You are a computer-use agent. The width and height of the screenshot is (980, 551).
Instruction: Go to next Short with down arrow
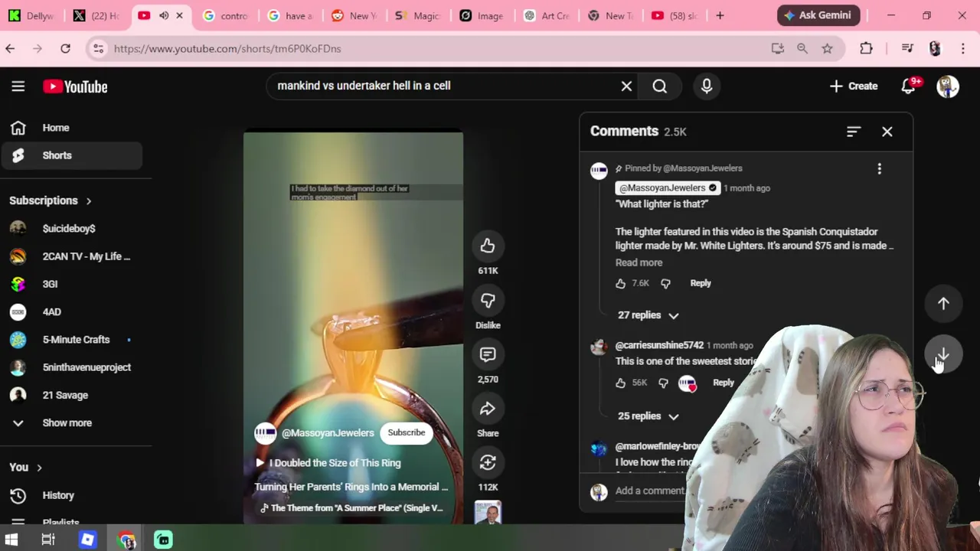[943, 354]
